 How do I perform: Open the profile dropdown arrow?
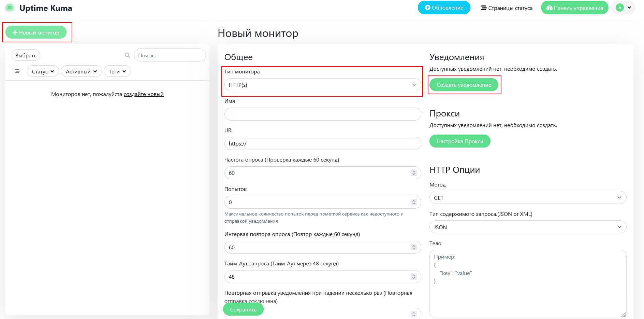click(x=629, y=8)
